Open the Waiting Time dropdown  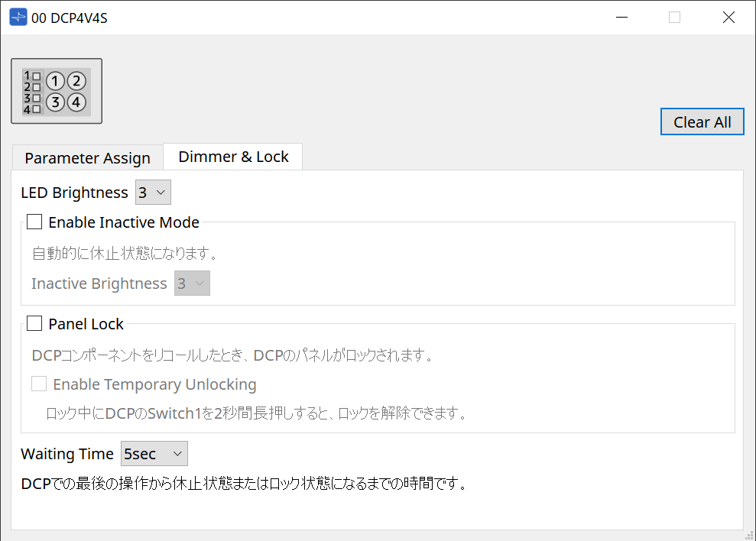tap(154, 453)
